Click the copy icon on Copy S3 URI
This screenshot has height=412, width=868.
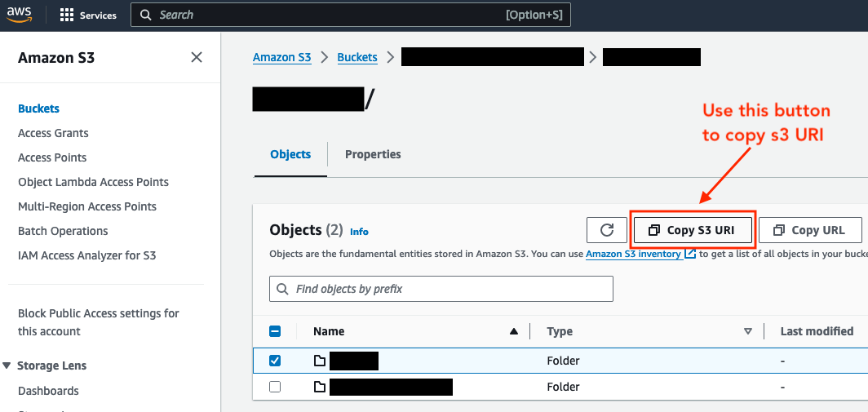pyautogui.click(x=653, y=230)
